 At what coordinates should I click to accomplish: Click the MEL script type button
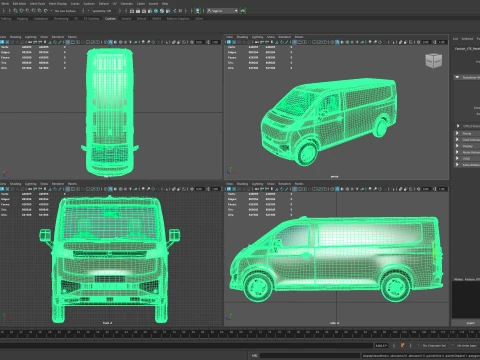254,356
